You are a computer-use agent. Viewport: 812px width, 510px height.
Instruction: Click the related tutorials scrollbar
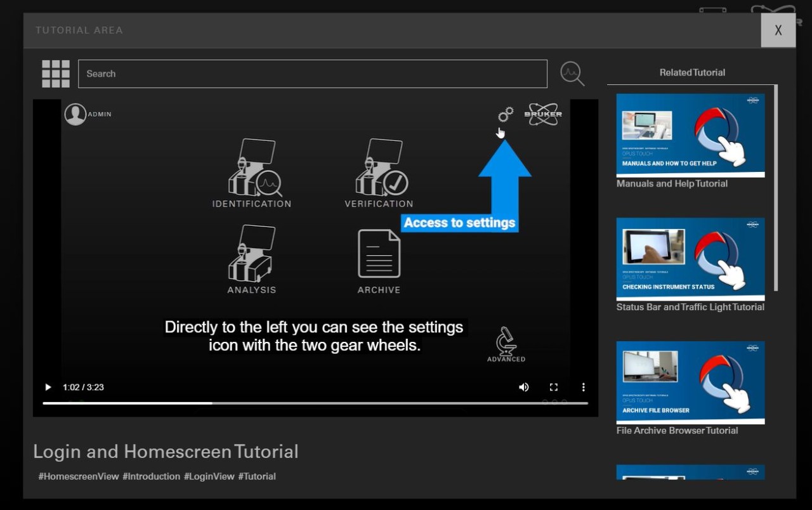(776, 188)
